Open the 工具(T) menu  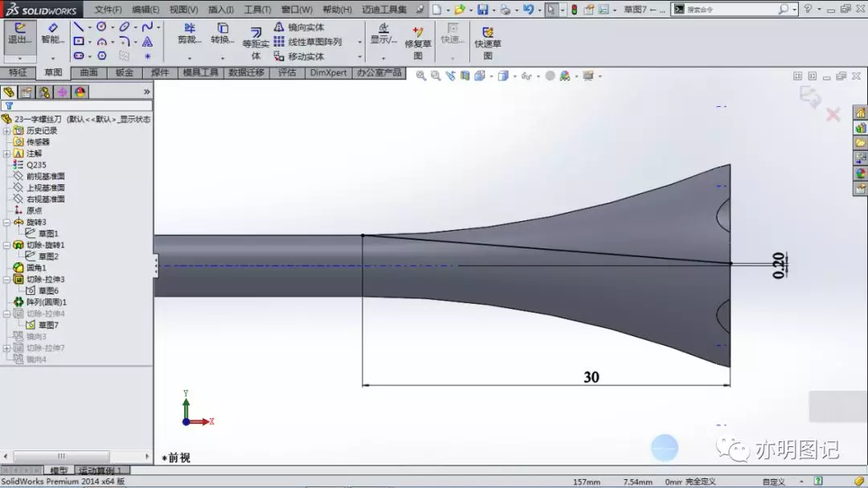[257, 10]
